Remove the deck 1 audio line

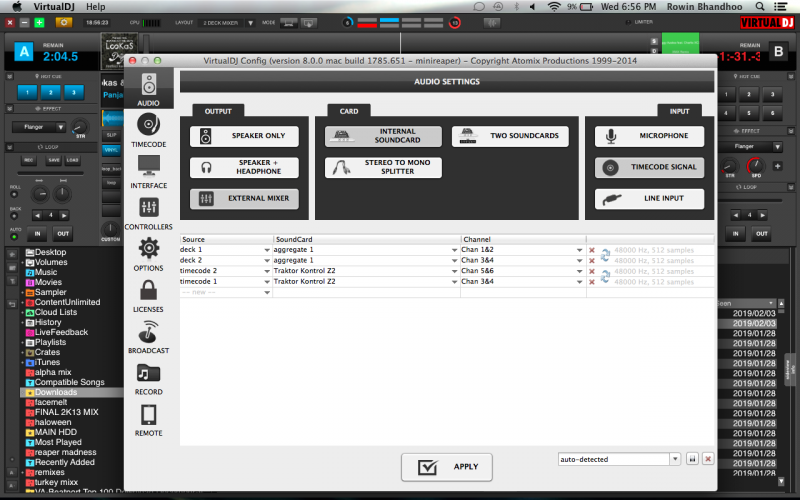click(x=592, y=250)
